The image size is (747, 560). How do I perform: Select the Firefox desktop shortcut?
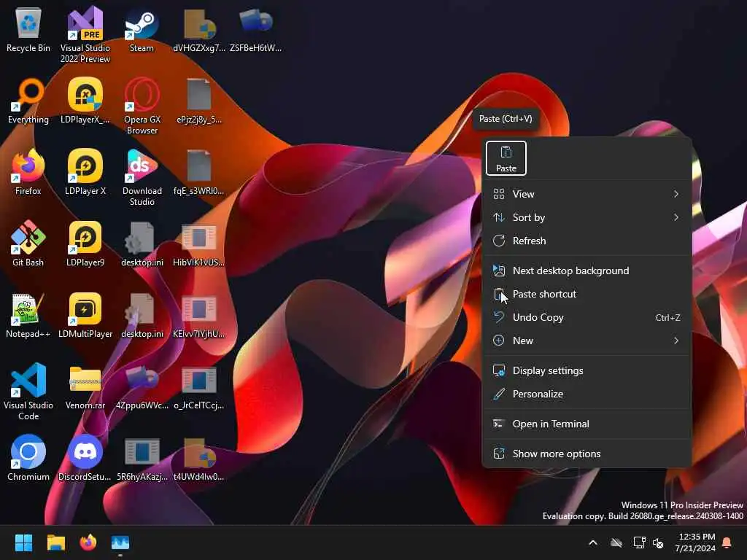click(x=28, y=172)
